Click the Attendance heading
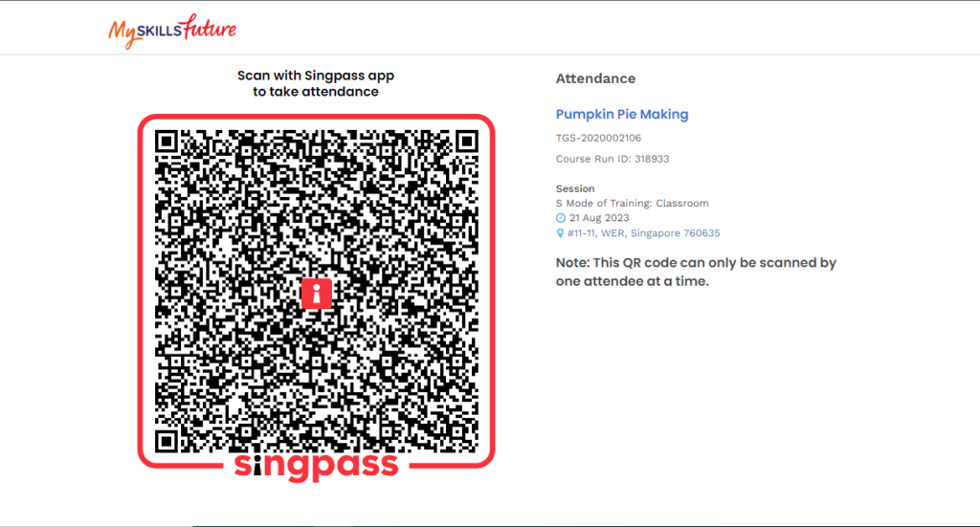 pyautogui.click(x=595, y=78)
